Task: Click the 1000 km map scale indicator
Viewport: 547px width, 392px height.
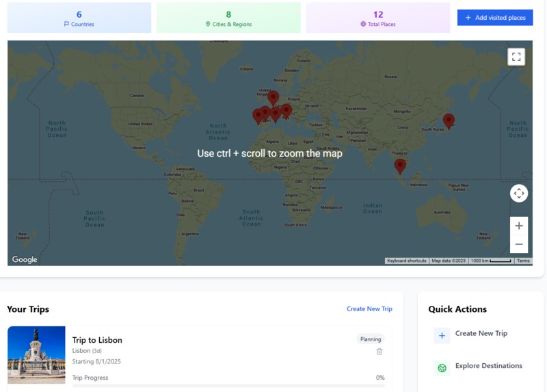Action: (490, 261)
